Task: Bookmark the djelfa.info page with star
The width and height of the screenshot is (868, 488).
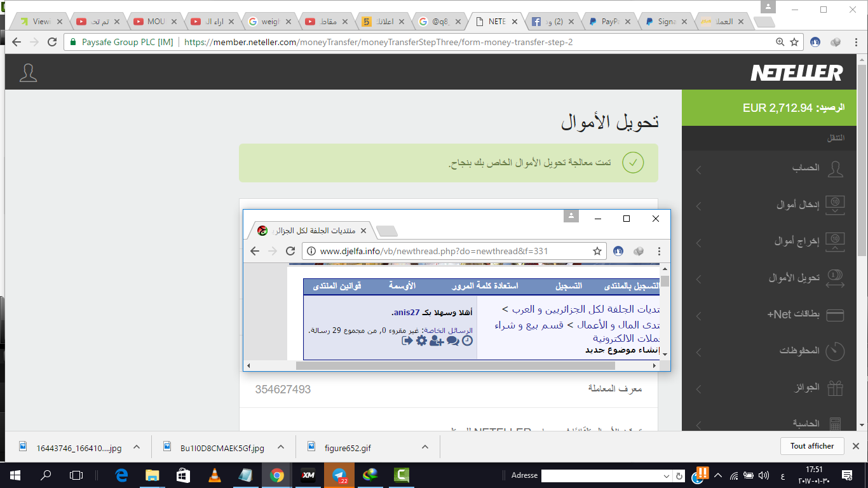Action: (x=597, y=251)
